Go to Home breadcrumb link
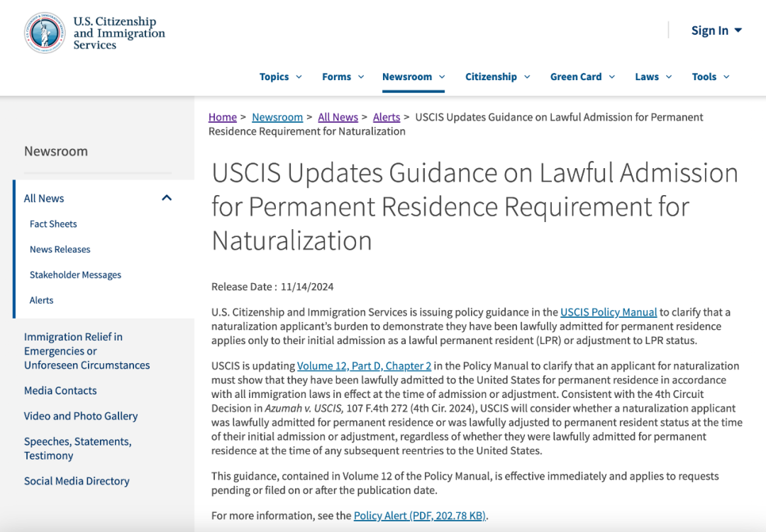The height and width of the screenshot is (532, 766). click(222, 117)
